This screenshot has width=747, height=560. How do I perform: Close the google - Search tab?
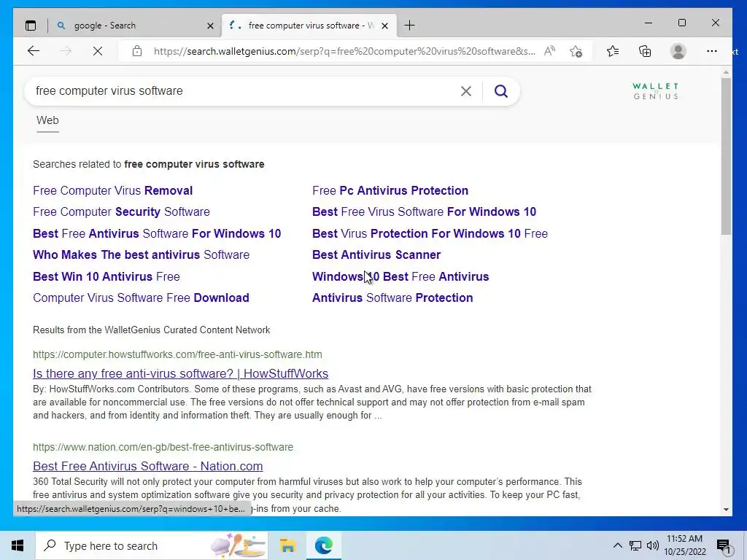coord(210,26)
